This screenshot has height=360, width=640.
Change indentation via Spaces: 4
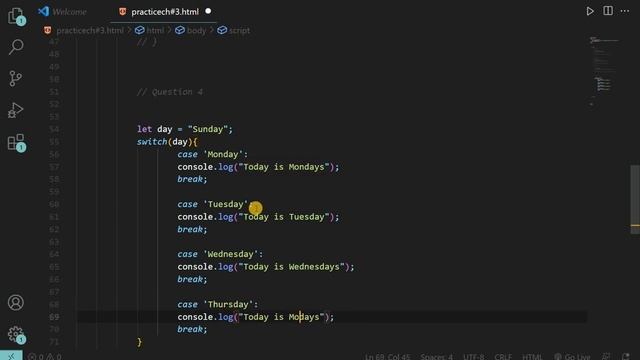[x=436, y=356]
